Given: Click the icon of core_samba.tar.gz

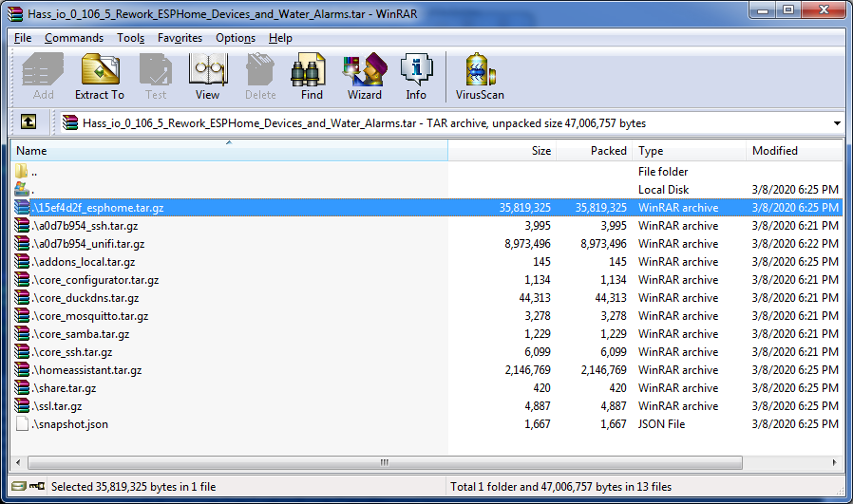Looking at the screenshot, I should pyautogui.click(x=22, y=333).
